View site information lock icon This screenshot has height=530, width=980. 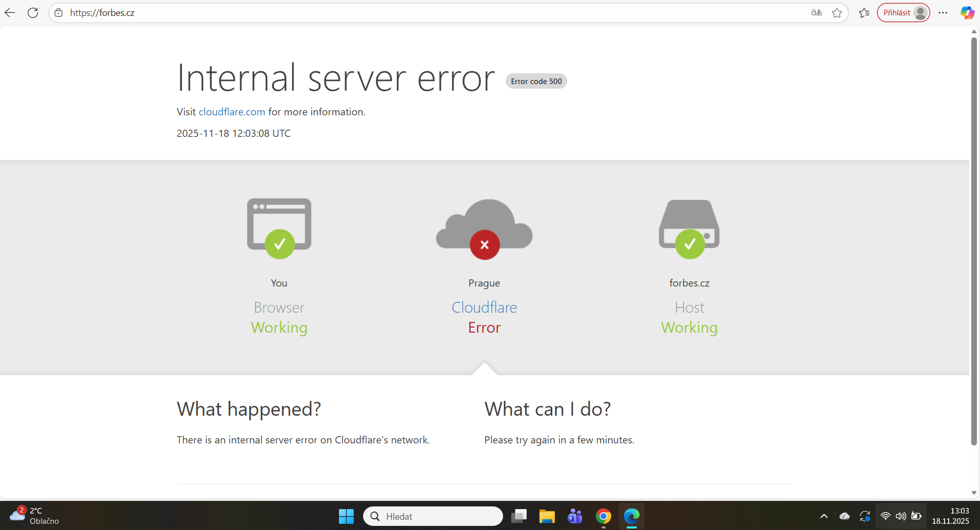59,13
